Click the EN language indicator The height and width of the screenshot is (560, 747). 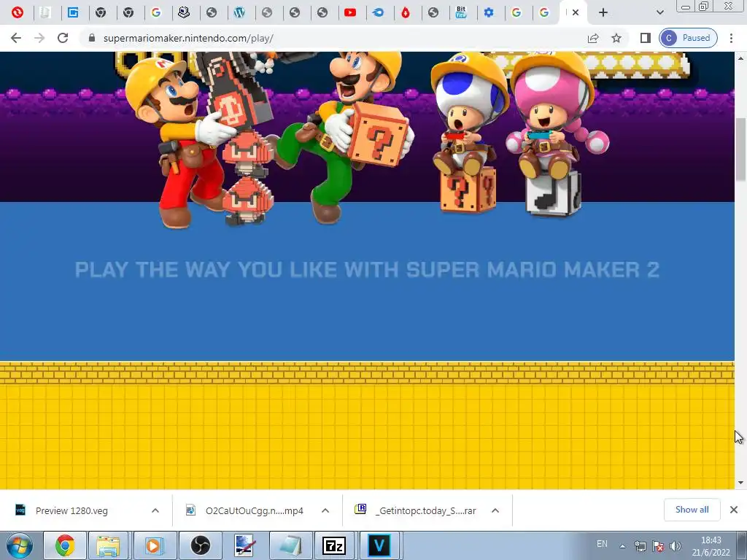pyautogui.click(x=602, y=544)
